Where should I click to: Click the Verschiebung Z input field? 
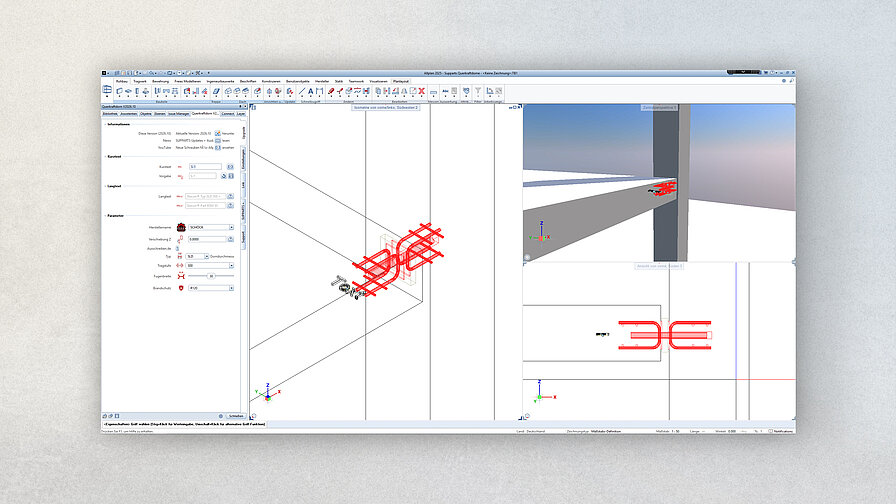(206, 238)
